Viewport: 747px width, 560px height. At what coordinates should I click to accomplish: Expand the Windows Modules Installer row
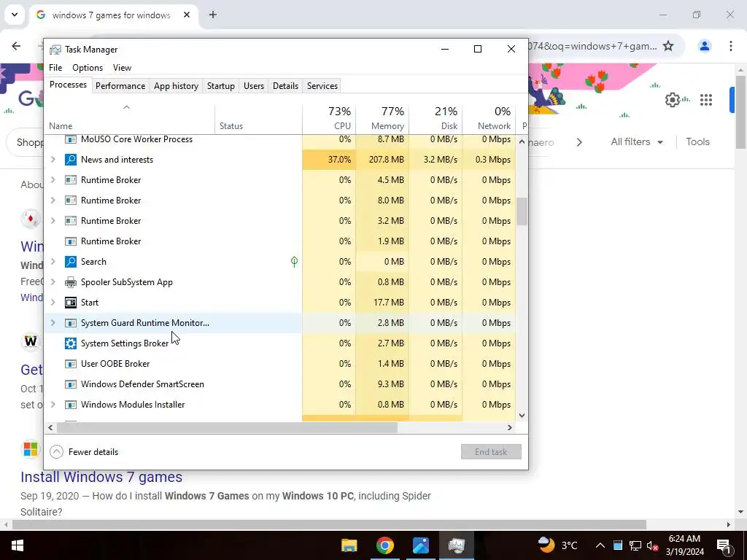53,405
